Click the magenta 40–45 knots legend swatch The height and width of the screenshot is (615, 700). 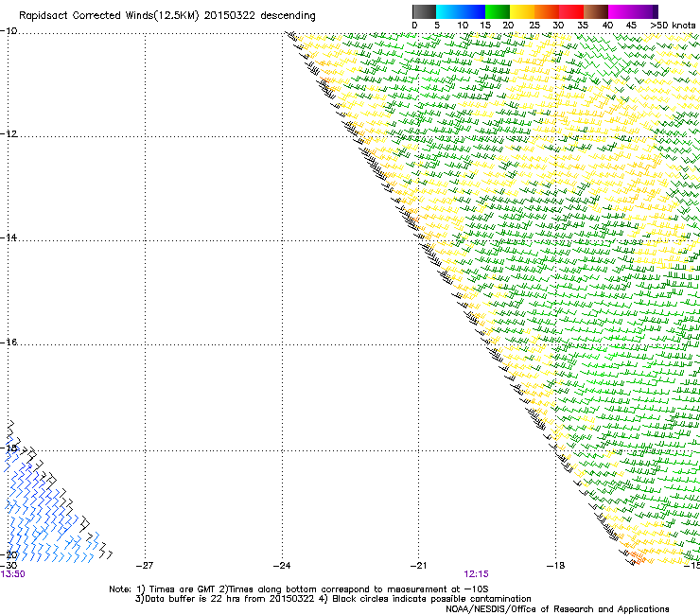click(621, 11)
